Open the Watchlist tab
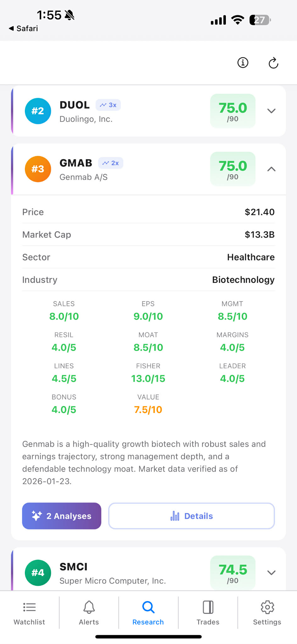The height and width of the screenshot is (644, 297). [x=29, y=613]
